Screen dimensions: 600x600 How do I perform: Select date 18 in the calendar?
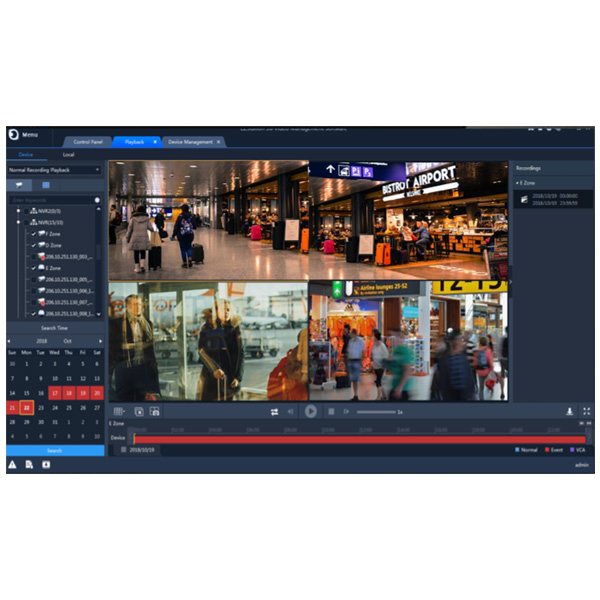point(68,394)
